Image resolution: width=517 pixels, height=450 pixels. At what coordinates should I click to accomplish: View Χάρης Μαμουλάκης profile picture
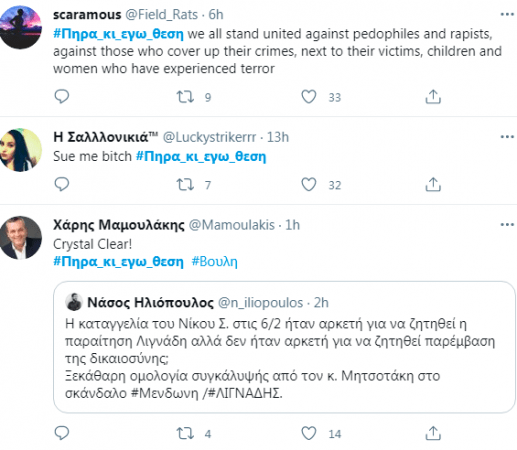21,238
